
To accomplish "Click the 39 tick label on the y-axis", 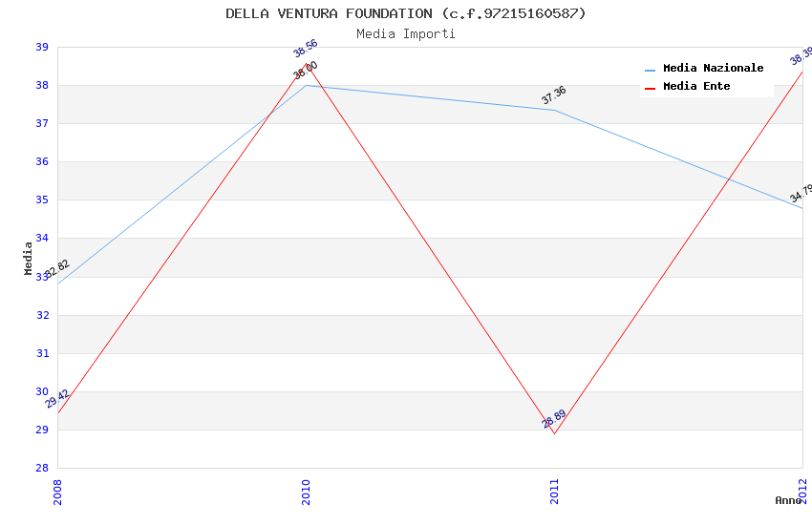I will point(42,47).
